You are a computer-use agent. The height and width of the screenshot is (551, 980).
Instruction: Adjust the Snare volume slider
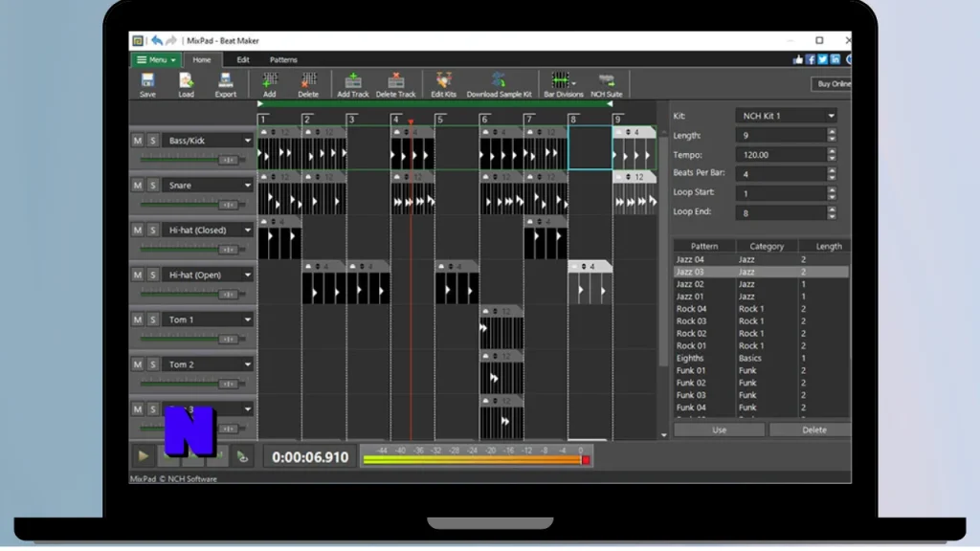(x=228, y=205)
